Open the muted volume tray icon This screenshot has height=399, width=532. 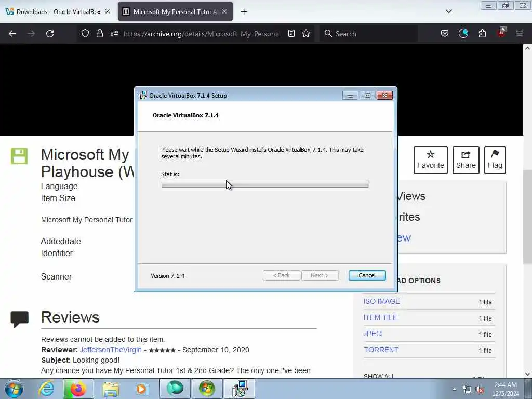[x=480, y=390]
